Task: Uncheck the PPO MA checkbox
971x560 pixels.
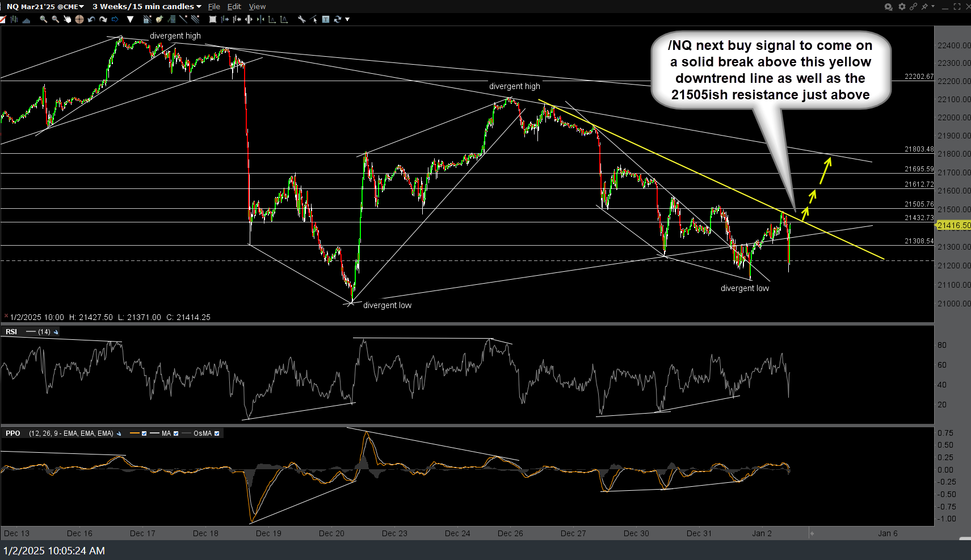Action: pos(176,433)
